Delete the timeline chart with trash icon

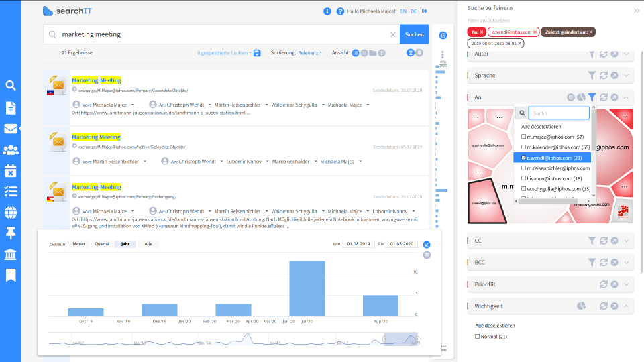[427, 255]
